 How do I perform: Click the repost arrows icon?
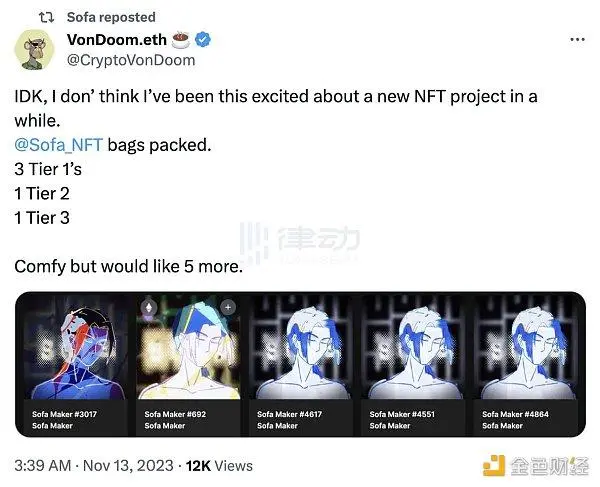47,17
